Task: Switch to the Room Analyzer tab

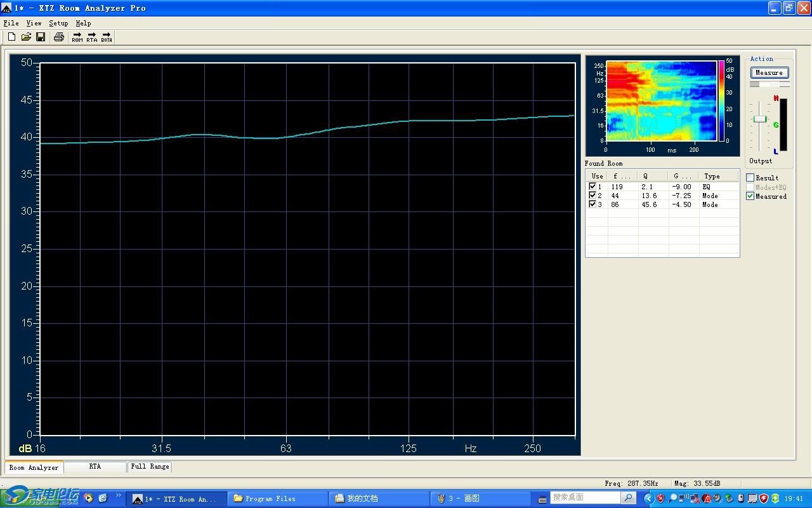Action: 34,467
